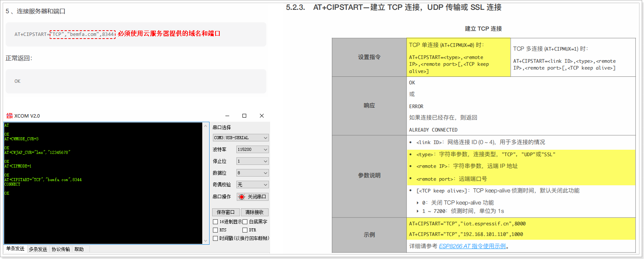Minimize the XCOM V2.0 window

pyautogui.click(x=227, y=116)
